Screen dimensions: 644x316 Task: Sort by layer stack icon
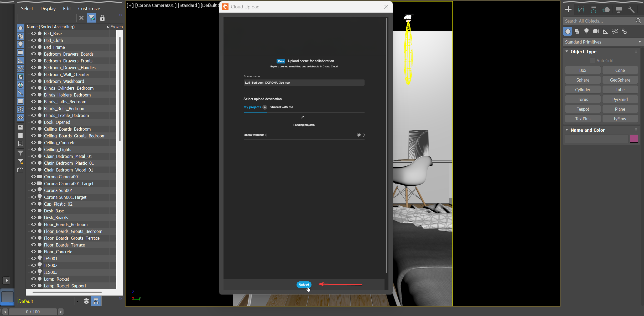tap(86, 301)
